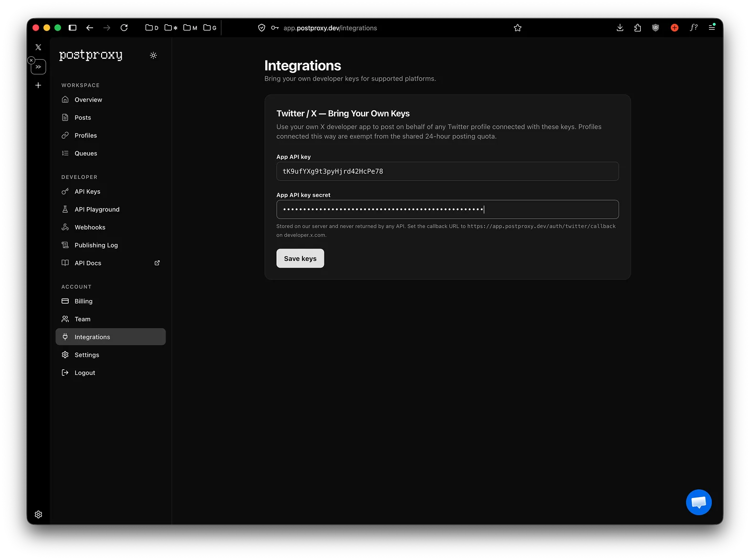Open the D bookmarks folder
The width and height of the screenshot is (750, 560).
[152, 28]
